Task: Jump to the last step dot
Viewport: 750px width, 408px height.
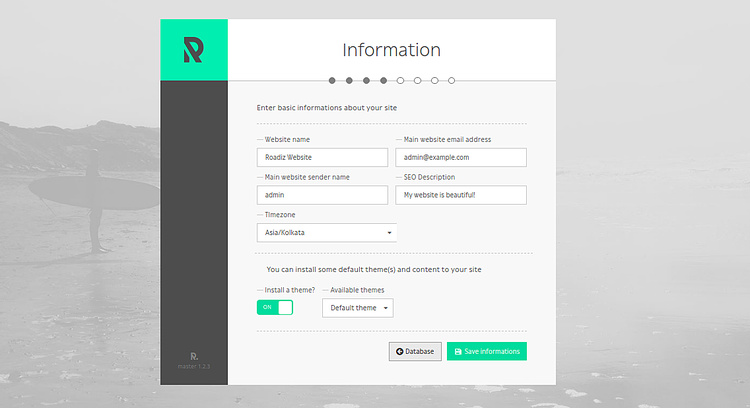Action: coord(451,80)
